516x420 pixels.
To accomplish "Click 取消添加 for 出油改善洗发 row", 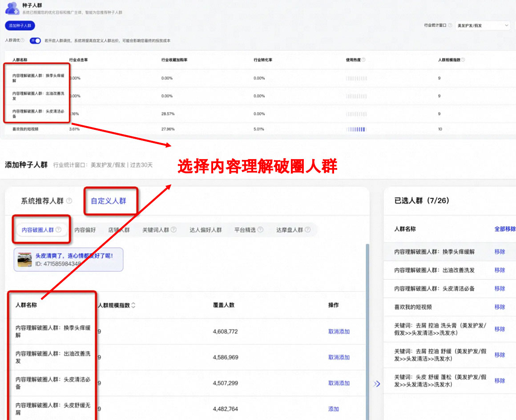I will tap(339, 357).
